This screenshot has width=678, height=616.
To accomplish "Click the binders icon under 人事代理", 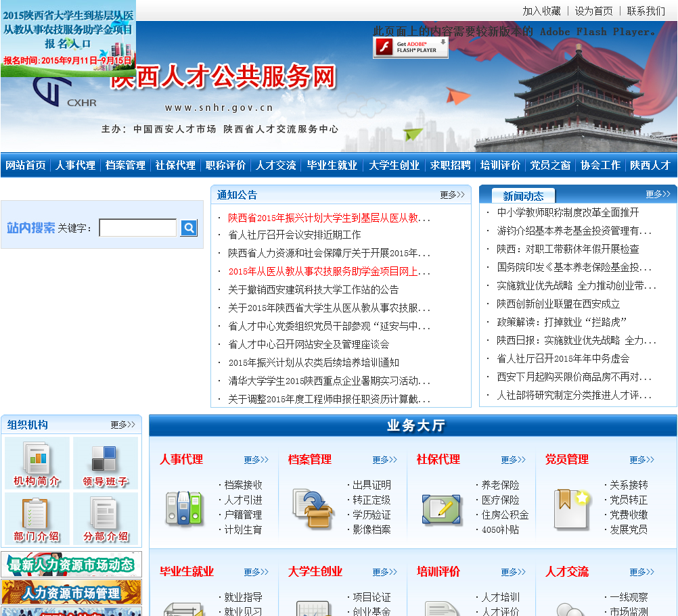I will (x=184, y=508).
